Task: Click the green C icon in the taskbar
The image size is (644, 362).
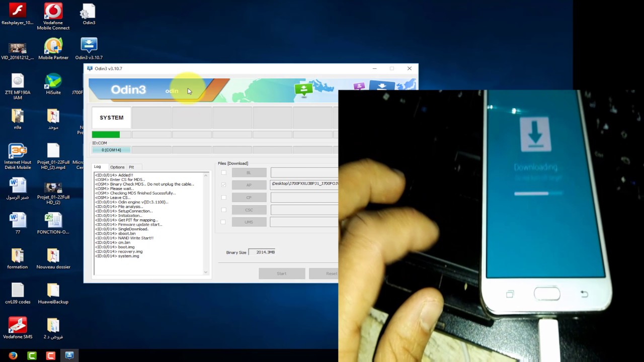Action: coord(32,355)
